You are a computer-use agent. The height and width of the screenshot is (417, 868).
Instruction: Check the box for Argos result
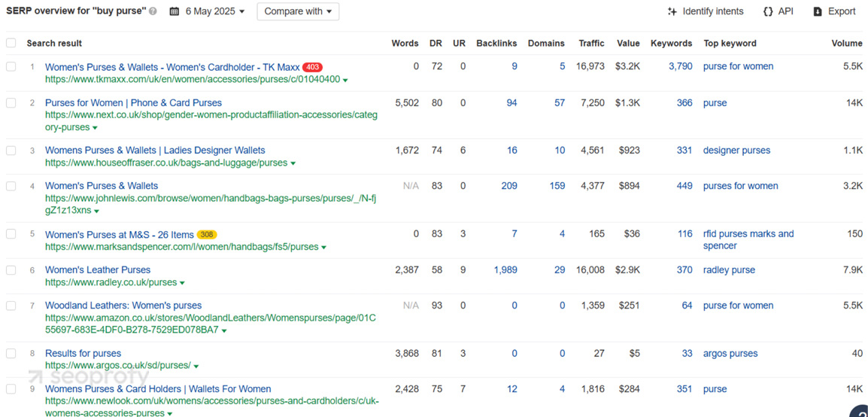(11, 353)
